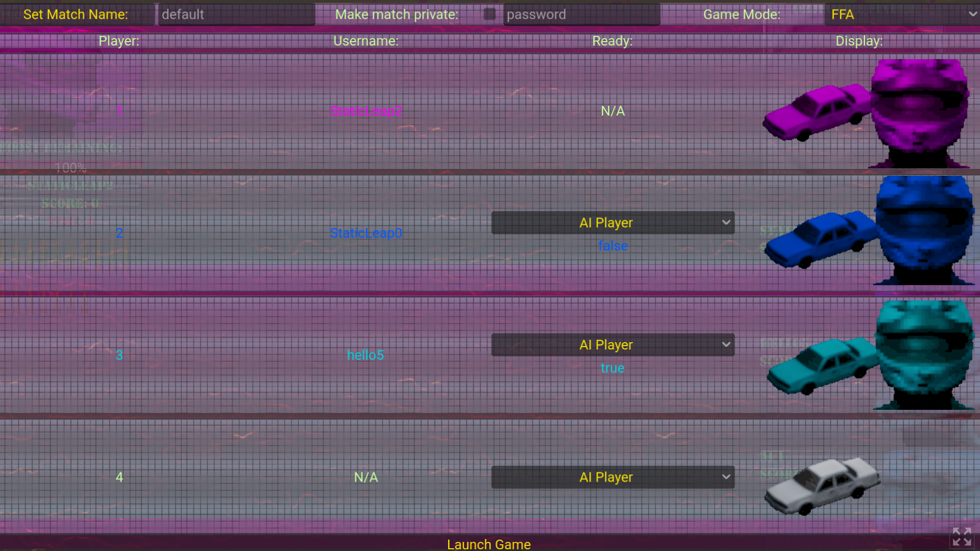This screenshot has height=551, width=980.
Task: Click the StaticLeap2 username
Action: pyautogui.click(x=366, y=111)
